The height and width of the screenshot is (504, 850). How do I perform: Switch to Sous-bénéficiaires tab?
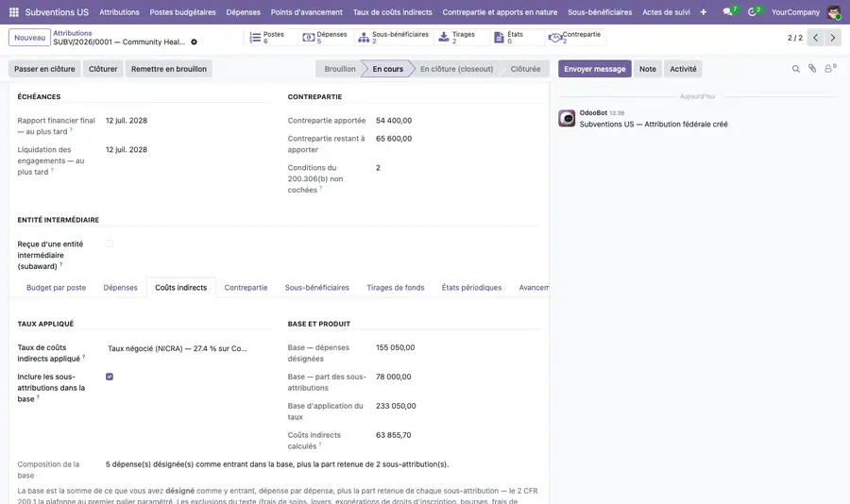point(317,288)
